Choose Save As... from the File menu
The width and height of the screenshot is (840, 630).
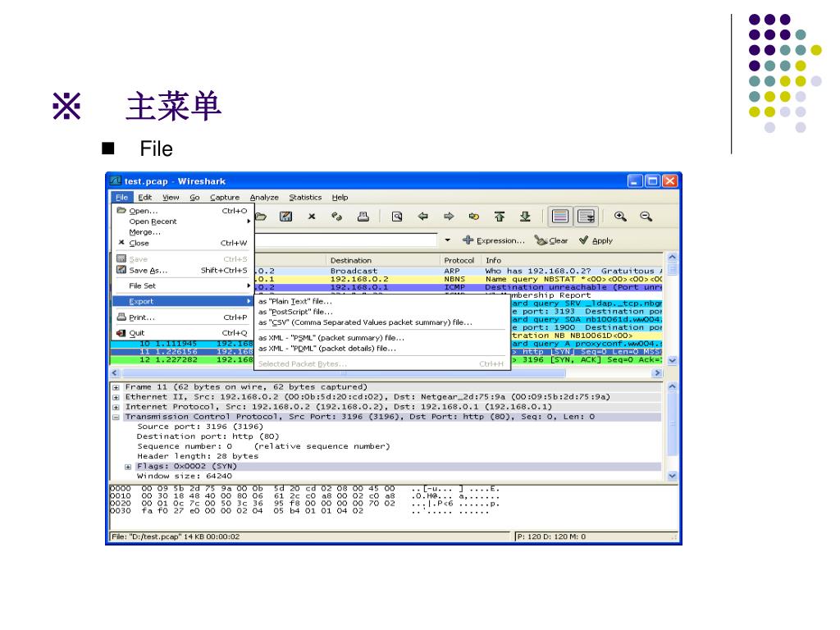[x=183, y=270]
